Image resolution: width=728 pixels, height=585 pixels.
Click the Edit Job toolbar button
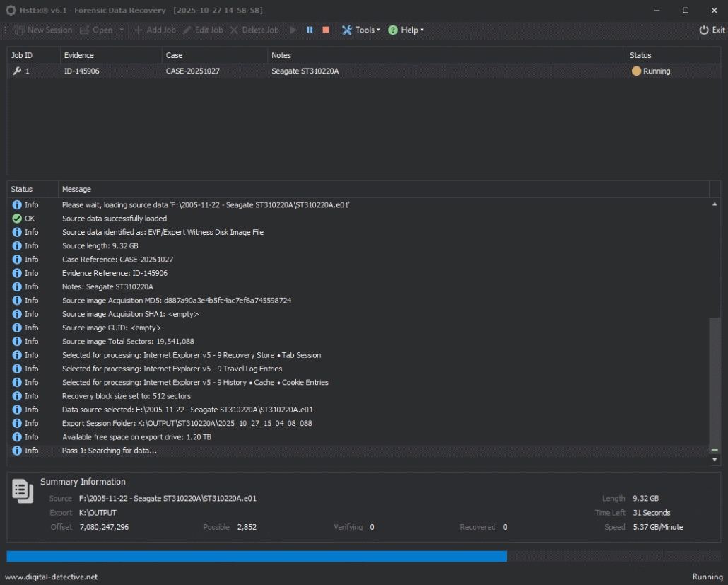tap(203, 30)
